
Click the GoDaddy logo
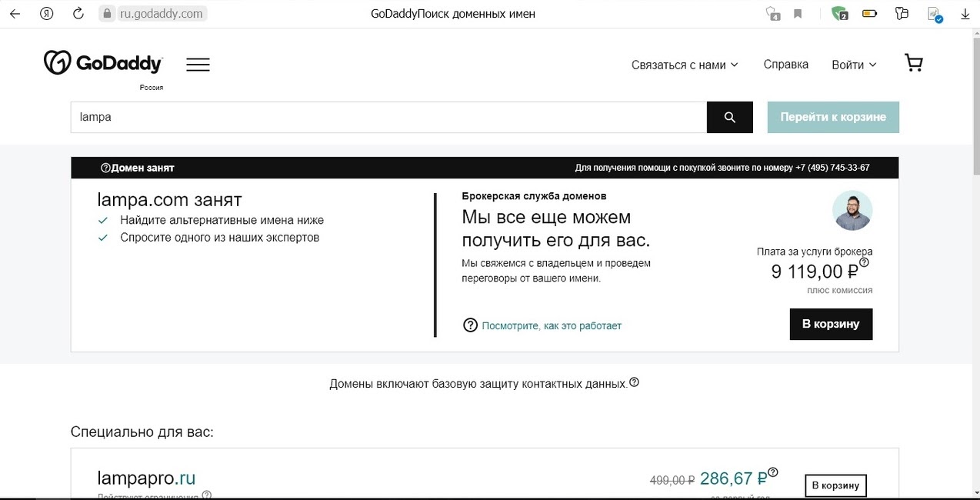pos(103,63)
